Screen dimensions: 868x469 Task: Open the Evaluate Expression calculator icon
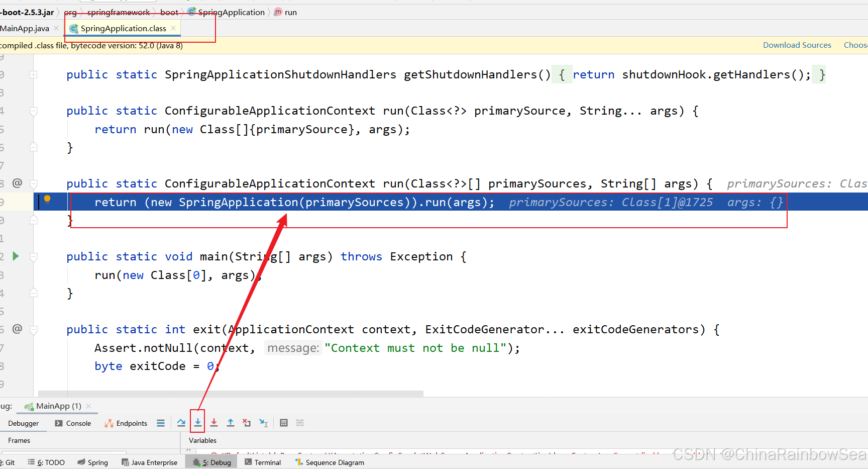[x=284, y=423]
